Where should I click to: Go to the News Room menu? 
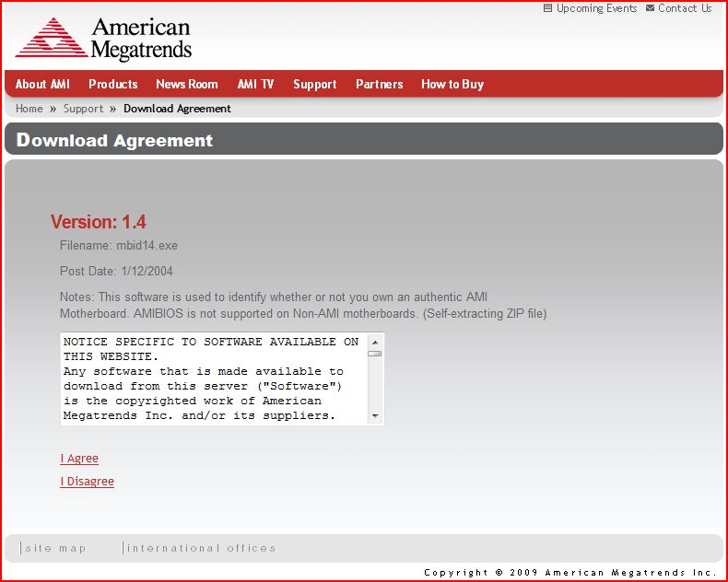pyautogui.click(x=187, y=84)
